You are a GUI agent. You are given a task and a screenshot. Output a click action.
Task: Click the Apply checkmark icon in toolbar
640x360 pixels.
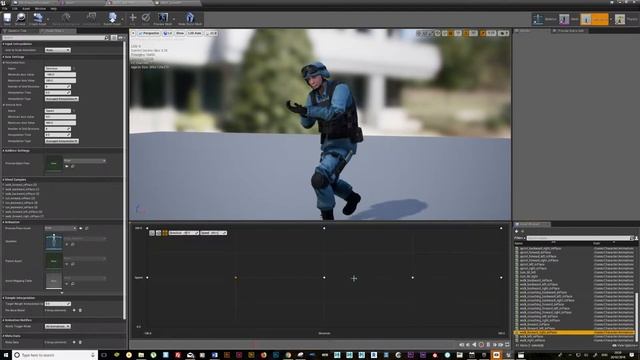(146, 17)
